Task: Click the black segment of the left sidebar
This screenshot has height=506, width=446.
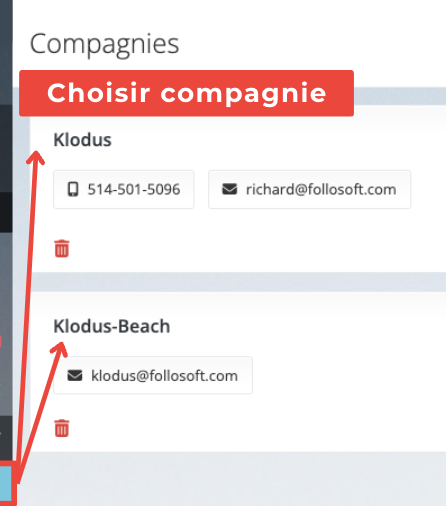Action: 6,212
